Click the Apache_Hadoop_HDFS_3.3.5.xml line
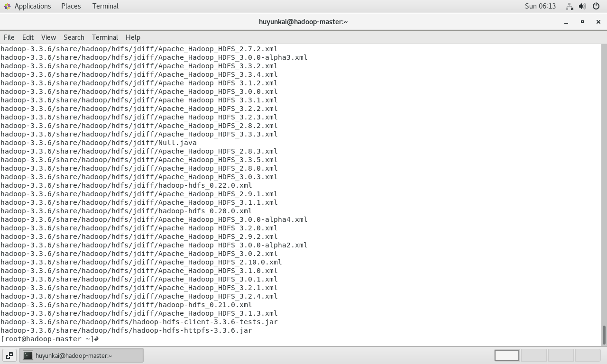Image resolution: width=607 pixels, height=364 pixels. coord(139,160)
